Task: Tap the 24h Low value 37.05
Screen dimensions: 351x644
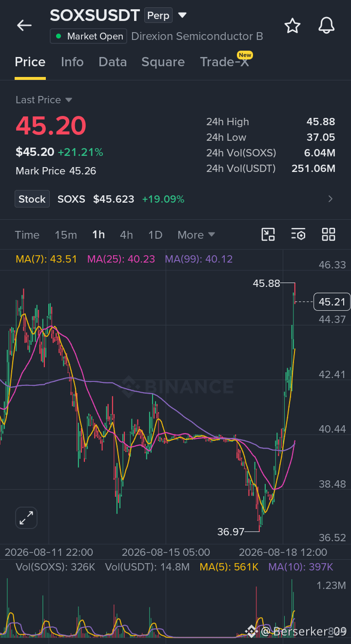Action: (321, 137)
